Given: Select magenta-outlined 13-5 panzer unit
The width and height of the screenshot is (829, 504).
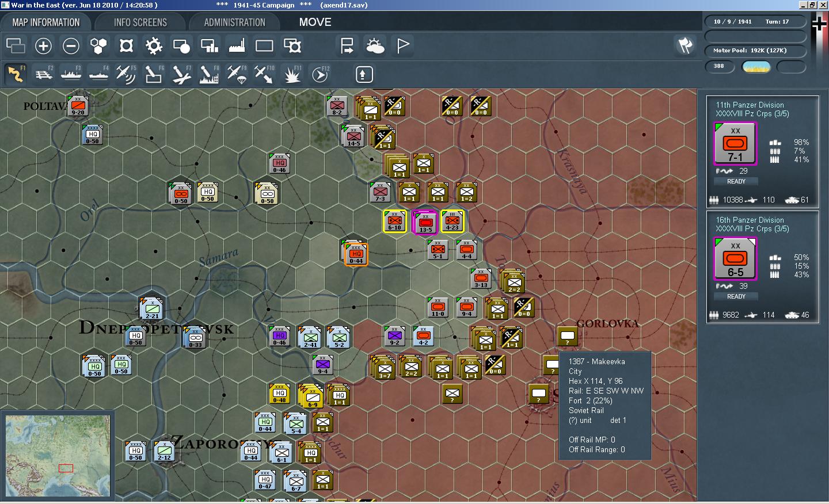Looking at the screenshot, I should [425, 223].
